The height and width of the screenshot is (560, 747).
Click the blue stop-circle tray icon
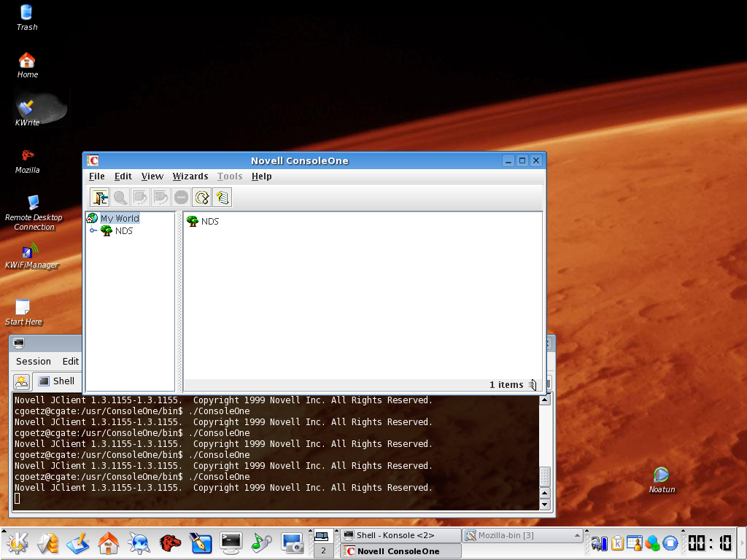click(670, 543)
